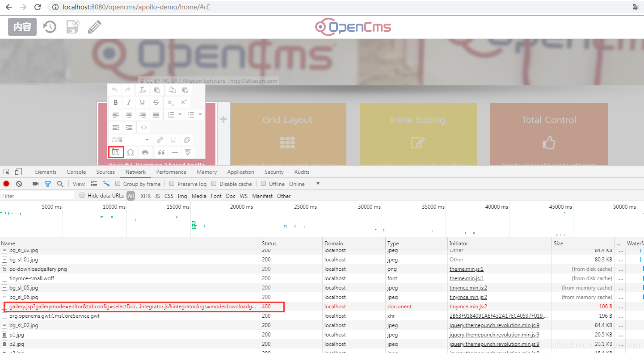
Task: Filter requests by Doc type
Action: click(x=231, y=196)
